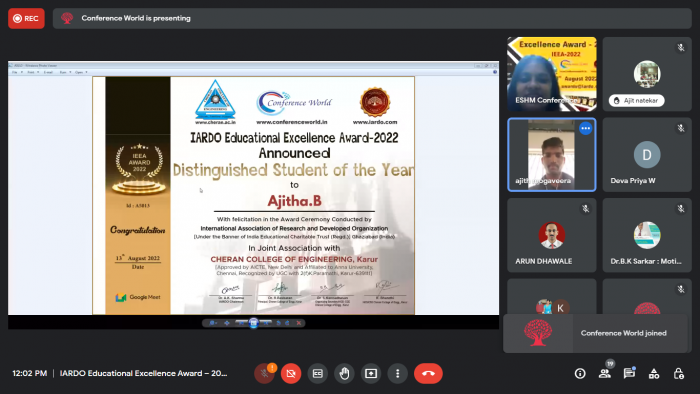
Task: Open meeting details info icon
Action: 580,373
